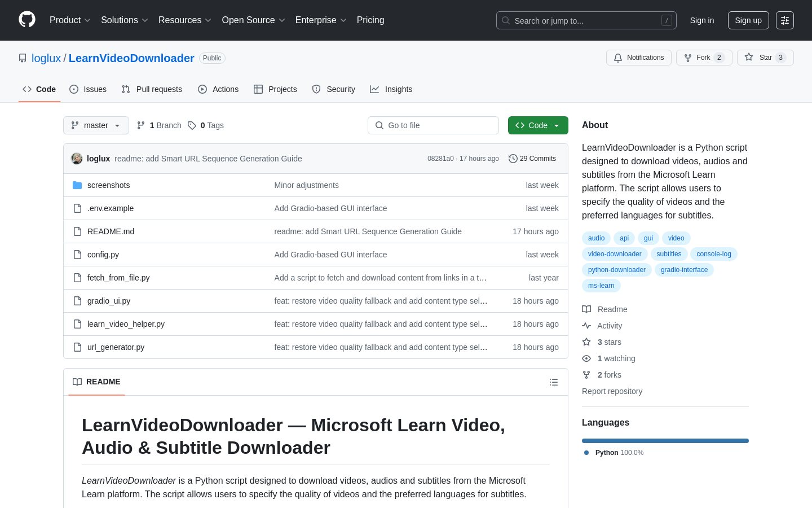
Task: Switch to the Issues tab
Action: coord(88,89)
